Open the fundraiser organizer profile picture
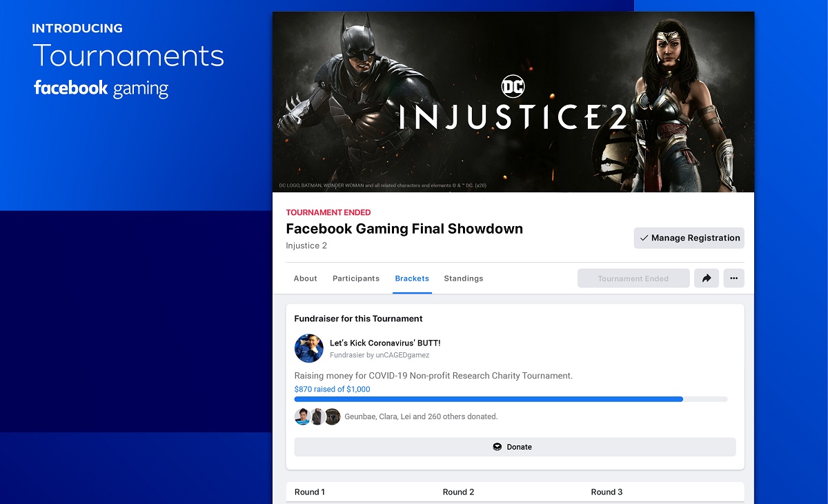 tap(308, 349)
